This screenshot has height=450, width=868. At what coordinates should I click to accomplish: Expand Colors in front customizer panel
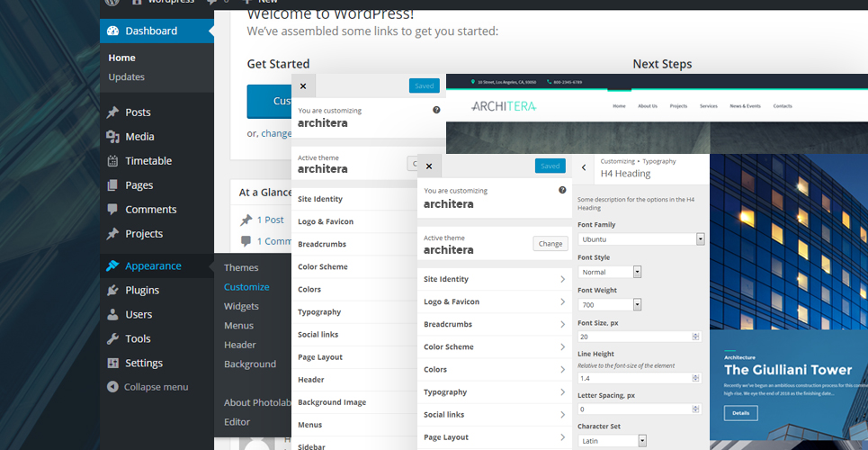(x=495, y=370)
